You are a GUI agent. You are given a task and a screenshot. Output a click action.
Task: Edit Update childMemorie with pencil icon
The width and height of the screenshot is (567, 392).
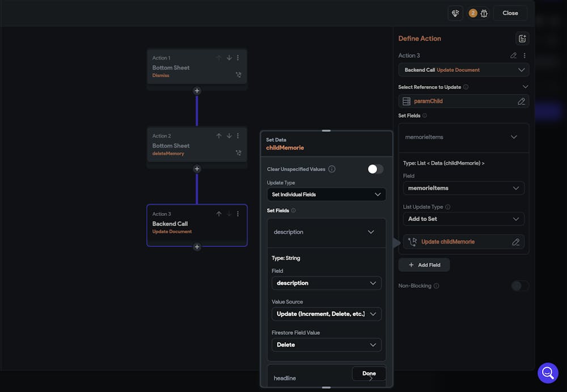click(x=515, y=242)
